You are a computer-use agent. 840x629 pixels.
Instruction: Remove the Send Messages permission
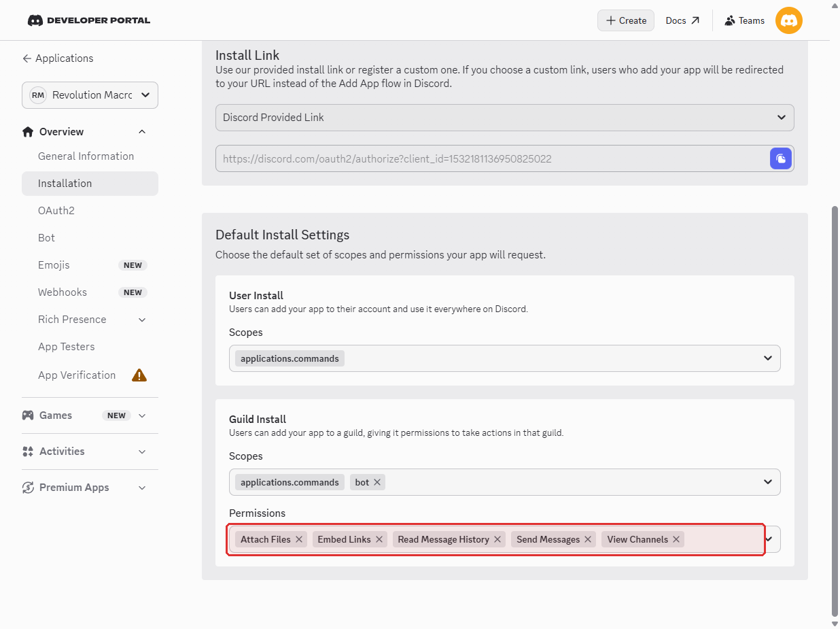(x=588, y=539)
